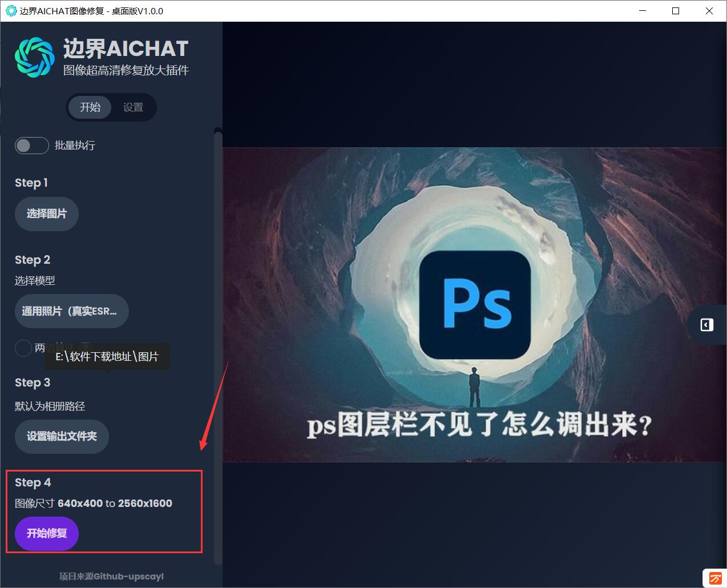Enable the 两倍算法 round checkbox
The height and width of the screenshot is (588, 727).
point(23,348)
